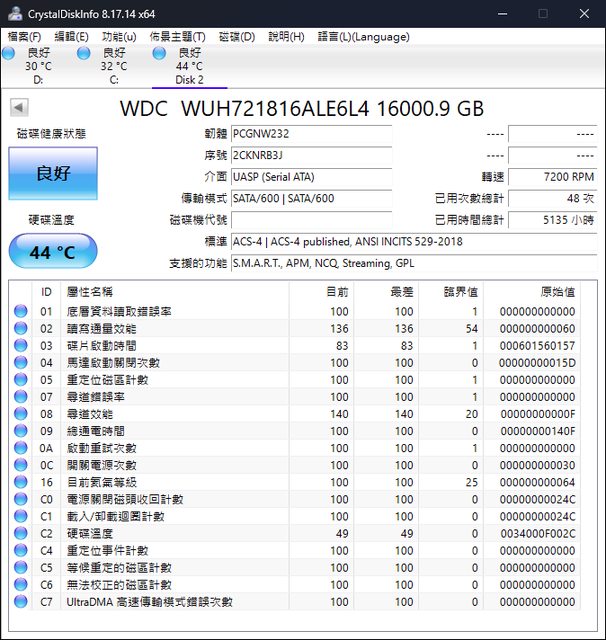
Task: Select Disk 2 status orb in drive bar
Action: click(159, 53)
